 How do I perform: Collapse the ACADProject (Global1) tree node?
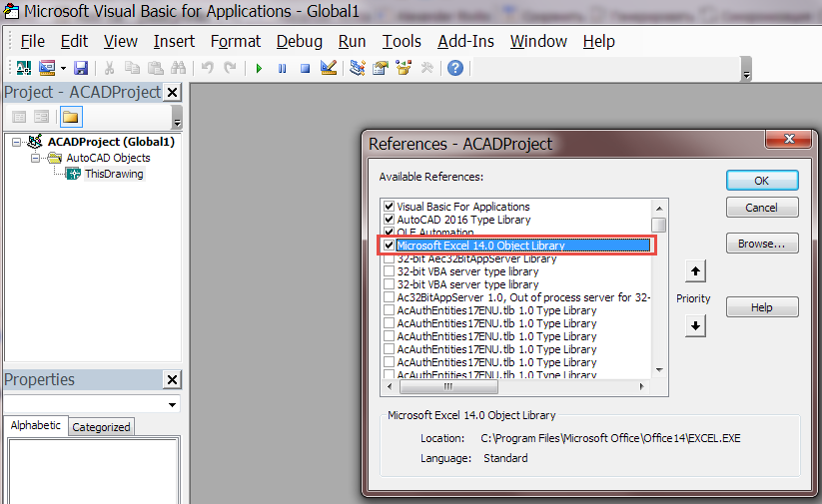pos(17,142)
